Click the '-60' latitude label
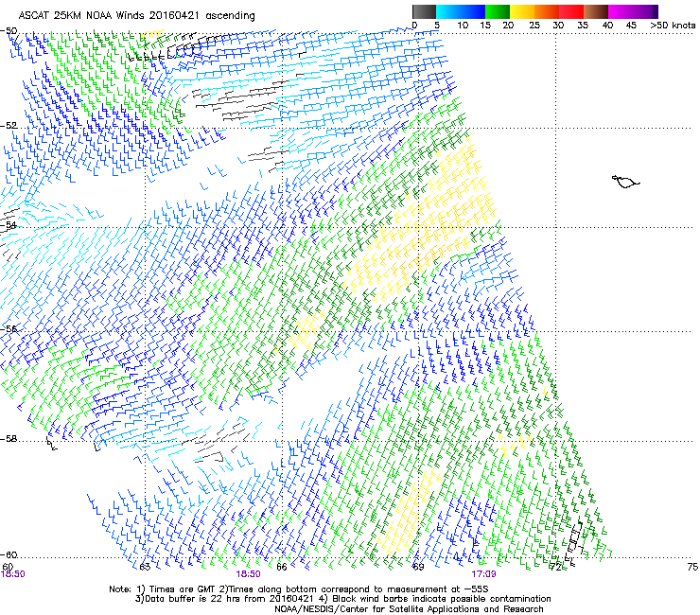Screen dimensions: 700x615 tap(9, 554)
